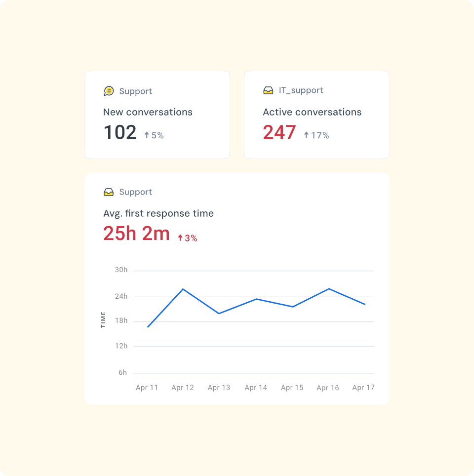Click the Apr 17 date label

pyautogui.click(x=363, y=388)
